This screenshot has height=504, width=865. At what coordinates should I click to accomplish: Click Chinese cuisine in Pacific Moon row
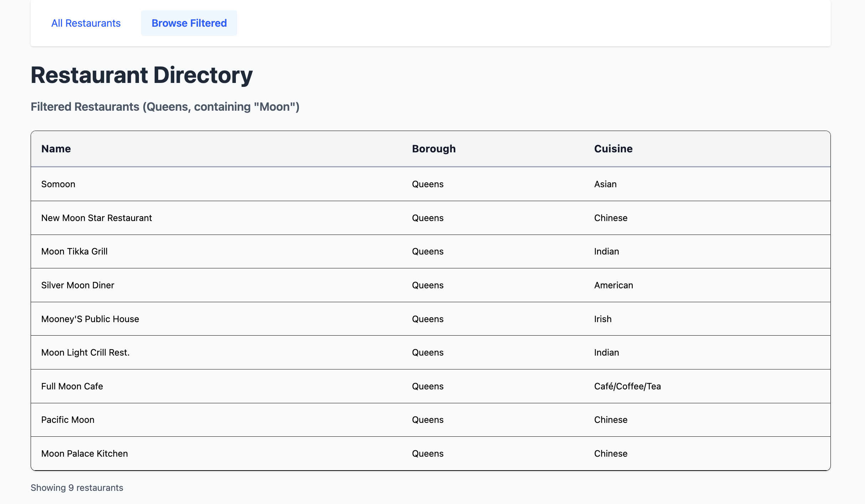(611, 420)
